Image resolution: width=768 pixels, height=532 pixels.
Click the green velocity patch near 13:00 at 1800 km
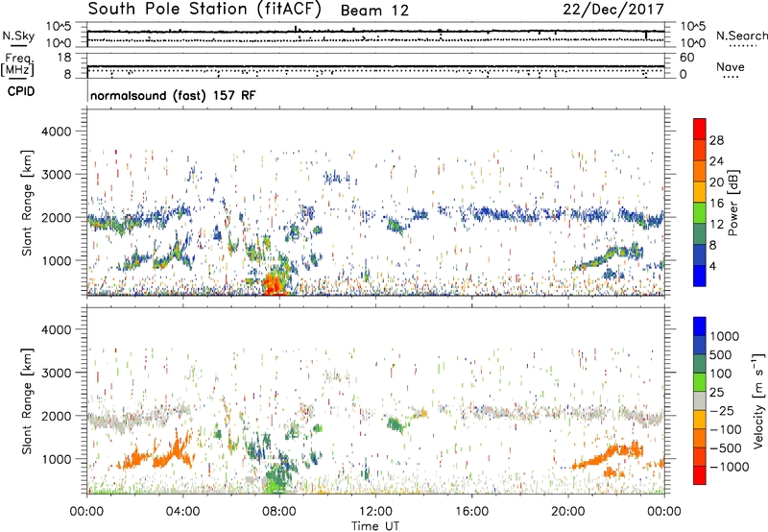pos(395,423)
